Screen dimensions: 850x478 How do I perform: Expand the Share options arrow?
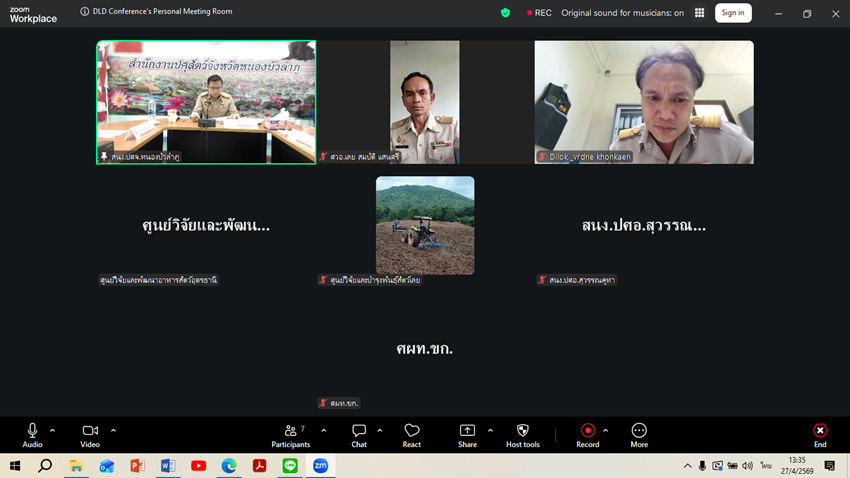coord(490,431)
